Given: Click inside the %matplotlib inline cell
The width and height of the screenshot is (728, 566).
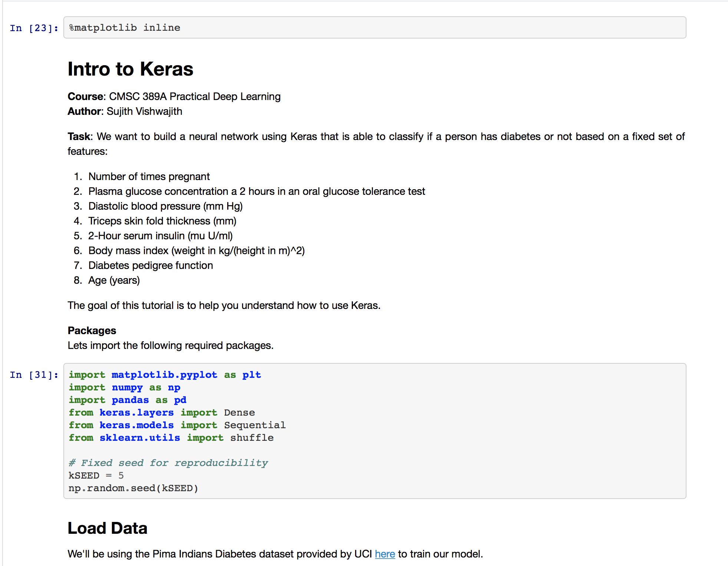Looking at the screenshot, I should click(x=374, y=27).
